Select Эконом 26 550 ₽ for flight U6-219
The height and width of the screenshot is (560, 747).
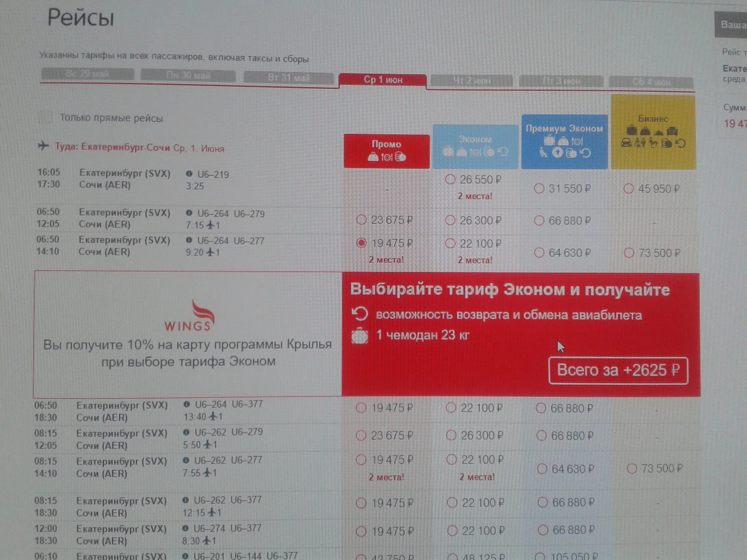450,179
